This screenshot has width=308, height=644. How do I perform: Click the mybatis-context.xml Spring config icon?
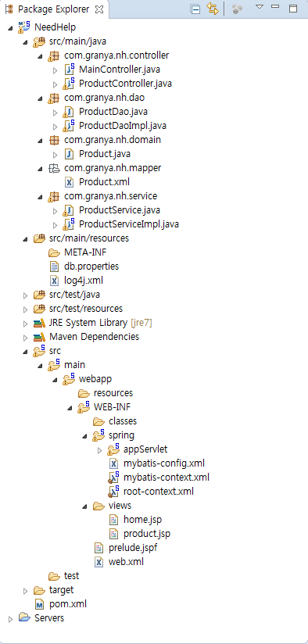(x=113, y=478)
